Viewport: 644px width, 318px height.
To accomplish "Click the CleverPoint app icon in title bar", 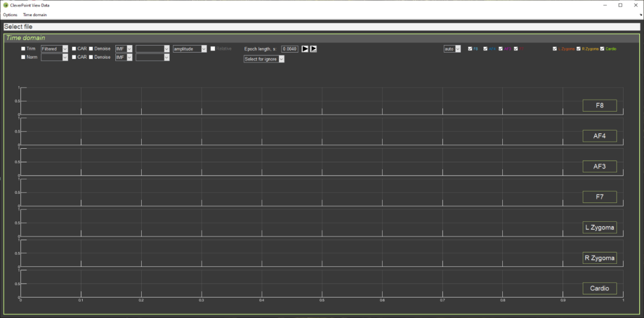I will (5, 5).
